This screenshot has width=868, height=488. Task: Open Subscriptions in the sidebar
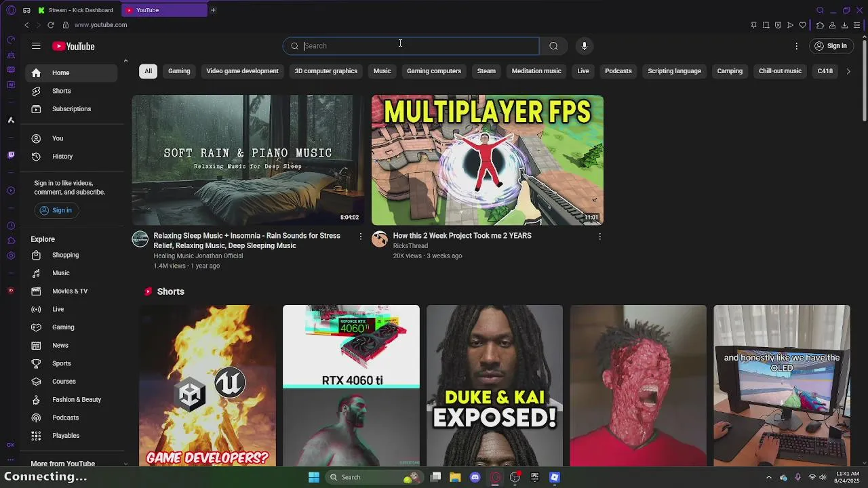point(71,109)
